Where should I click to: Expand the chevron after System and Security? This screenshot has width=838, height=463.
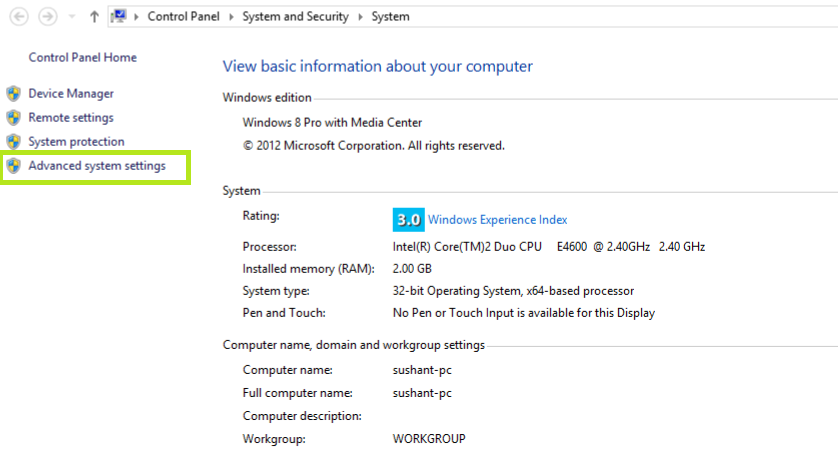tap(360, 17)
